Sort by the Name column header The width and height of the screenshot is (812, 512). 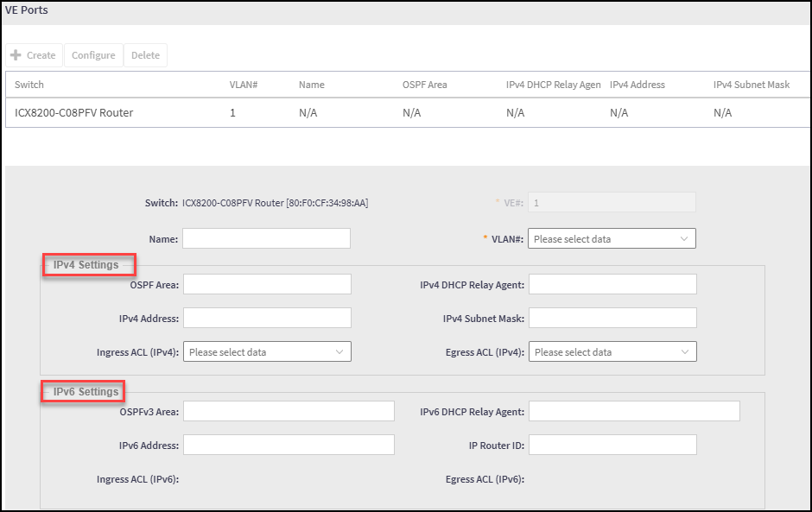312,85
